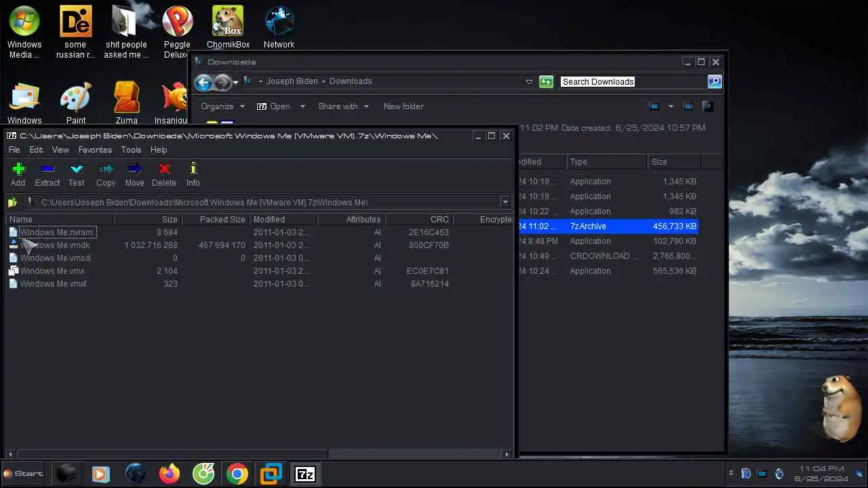Image resolution: width=868 pixels, height=488 pixels.
Task: Open the Tools menu in 7-Zip
Action: coord(131,150)
